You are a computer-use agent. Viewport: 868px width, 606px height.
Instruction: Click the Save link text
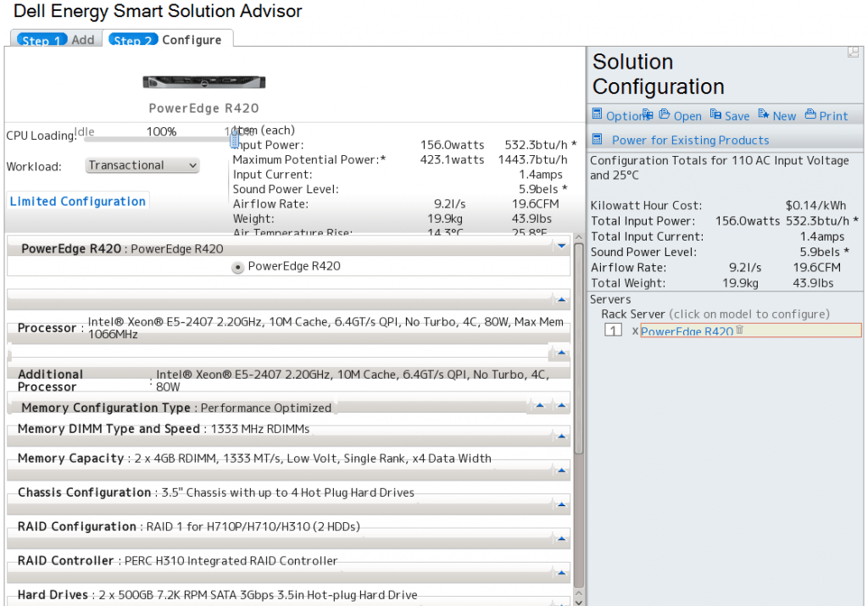[737, 116]
